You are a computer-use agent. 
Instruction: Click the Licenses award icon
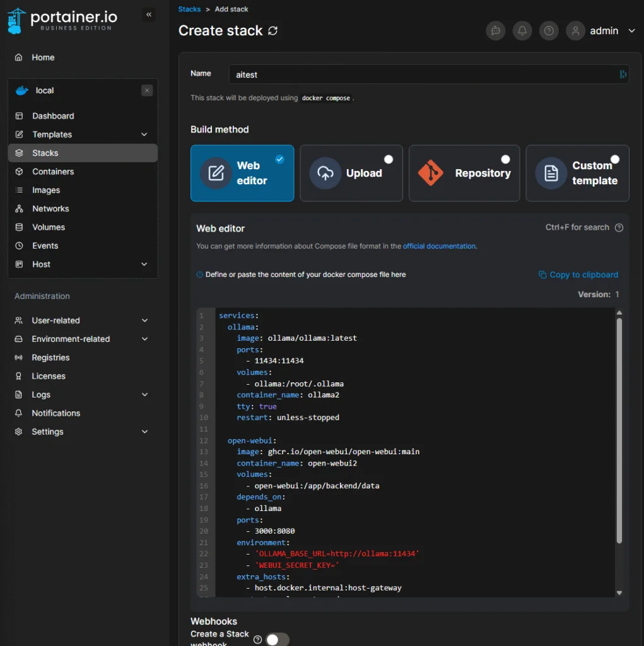pyautogui.click(x=18, y=376)
